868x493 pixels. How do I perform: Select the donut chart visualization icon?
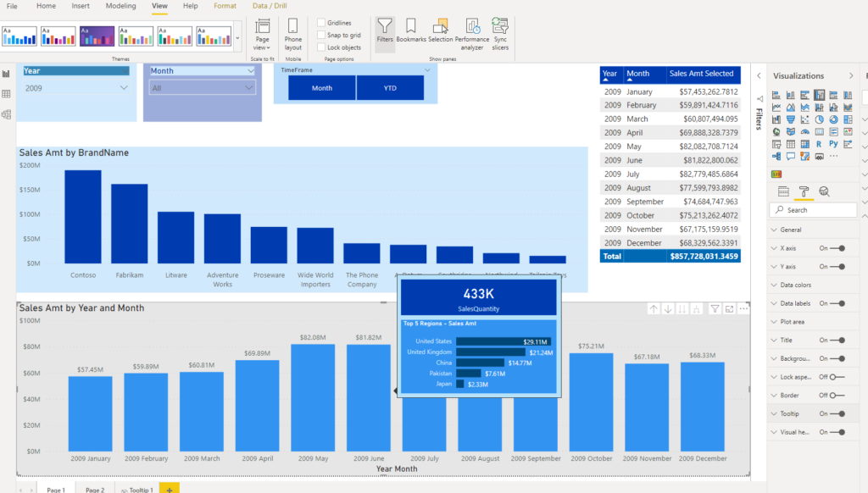[x=834, y=119]
